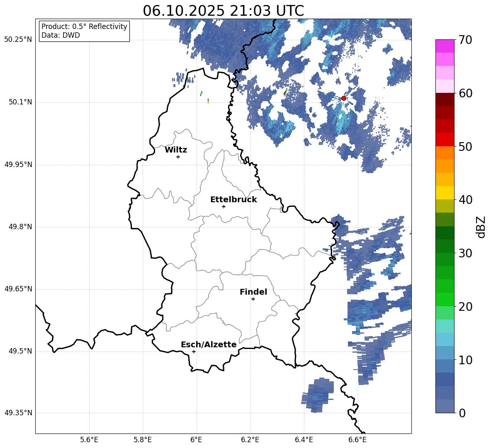
Task: Click the 50.1°N latitude label
Action: pyautogui.click(x=20, y=102)
